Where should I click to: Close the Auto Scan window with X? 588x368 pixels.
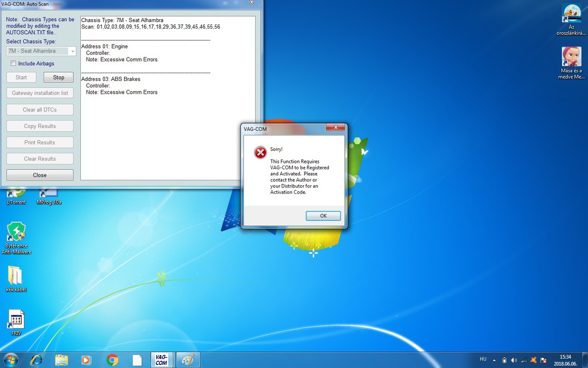pyautogui.click(x=251, y=2)
